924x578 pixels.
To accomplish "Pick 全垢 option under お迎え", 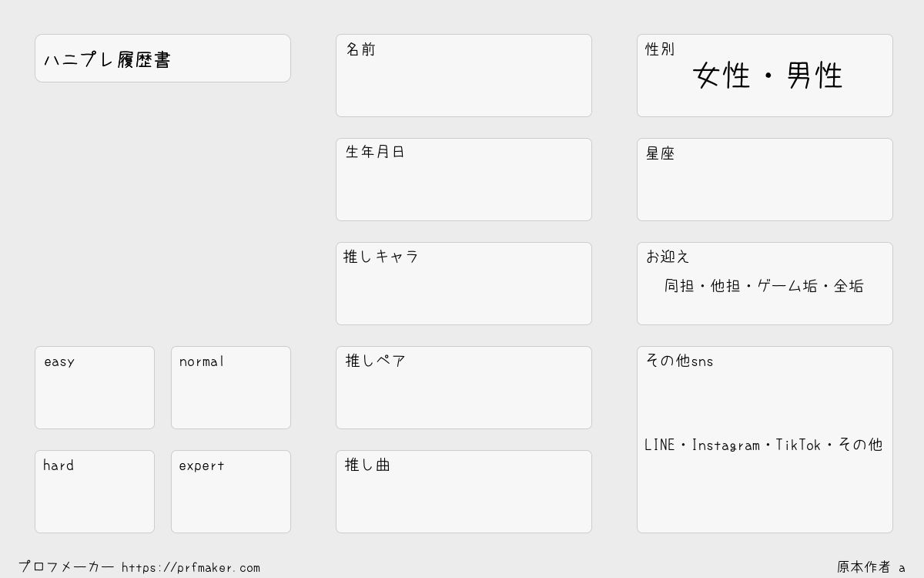I will (849, 286).
